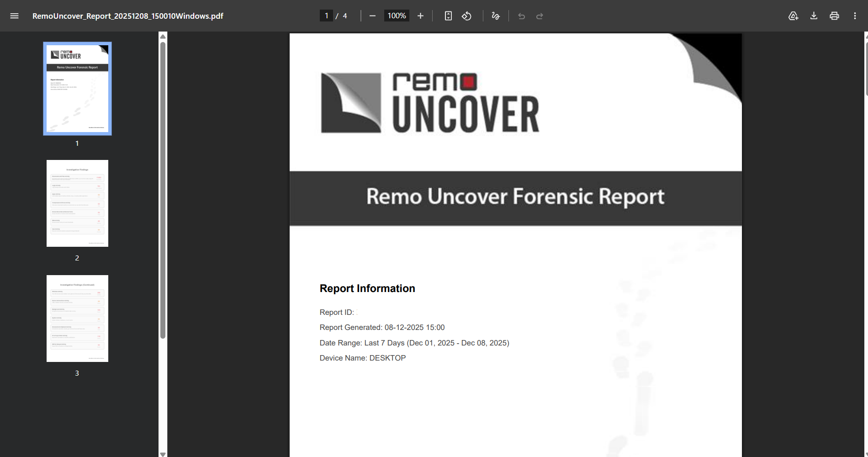
Task: Click the Fit to page icon
Action: [448, 16]
